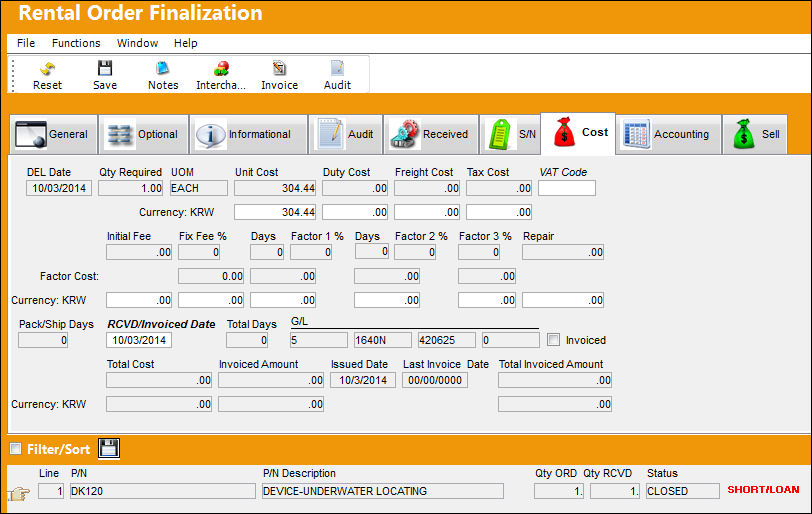The height and width of the screenshot is (514, 812).
Task: Click the Unit Cost KRW currency field
Action: [x=275, y=212]
